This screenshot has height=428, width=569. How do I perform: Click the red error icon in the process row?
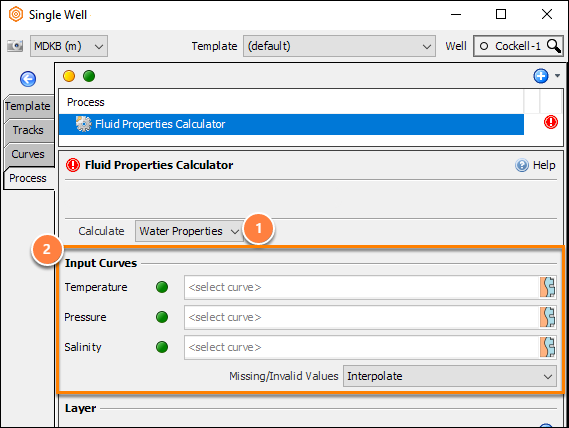[x=550, y=122]
